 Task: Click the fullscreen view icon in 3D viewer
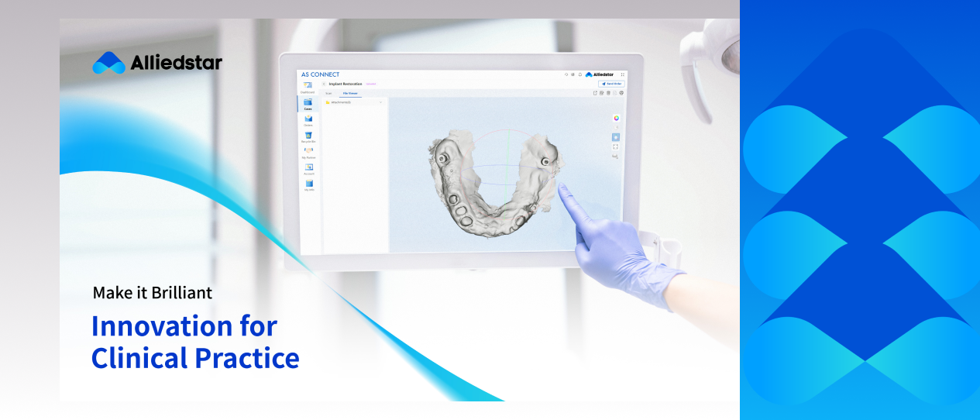click(615, 146)
